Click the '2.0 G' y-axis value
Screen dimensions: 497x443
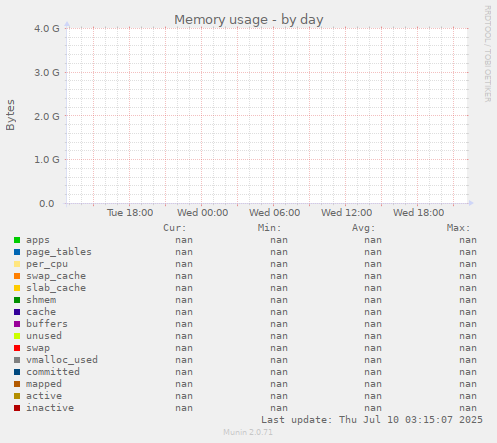(47, 116)
